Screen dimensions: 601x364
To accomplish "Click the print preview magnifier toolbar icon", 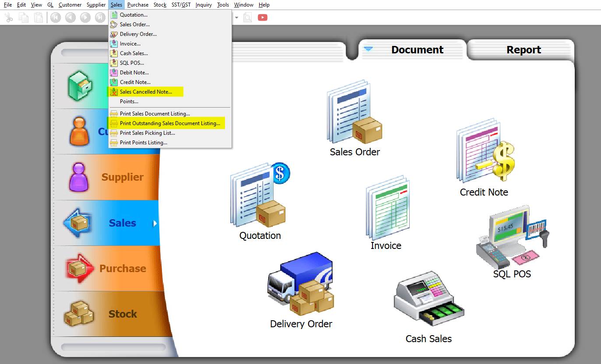I will coord(247,18).
